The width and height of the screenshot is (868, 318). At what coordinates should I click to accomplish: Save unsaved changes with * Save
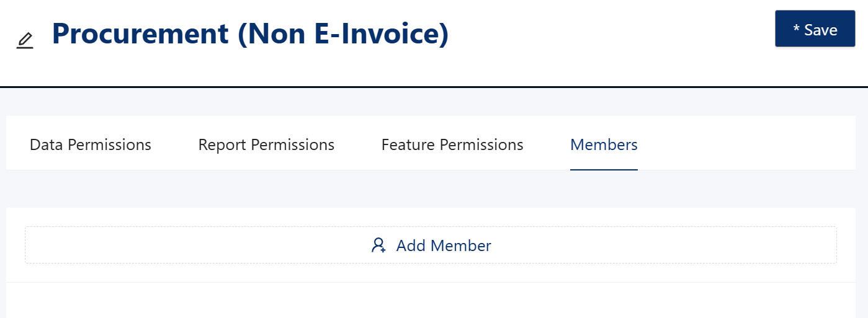pyautogui.click(x=815, y=29)
